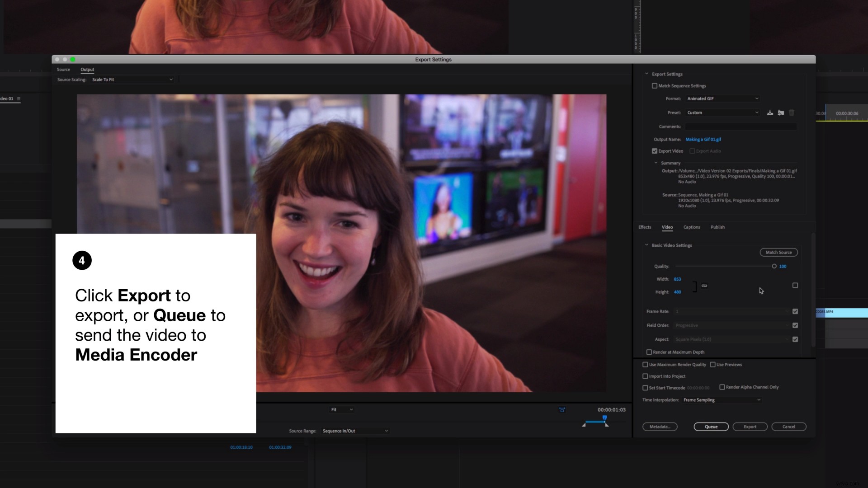Click the green zoom button of Export Settings window
868x488 pixels.
73,59
